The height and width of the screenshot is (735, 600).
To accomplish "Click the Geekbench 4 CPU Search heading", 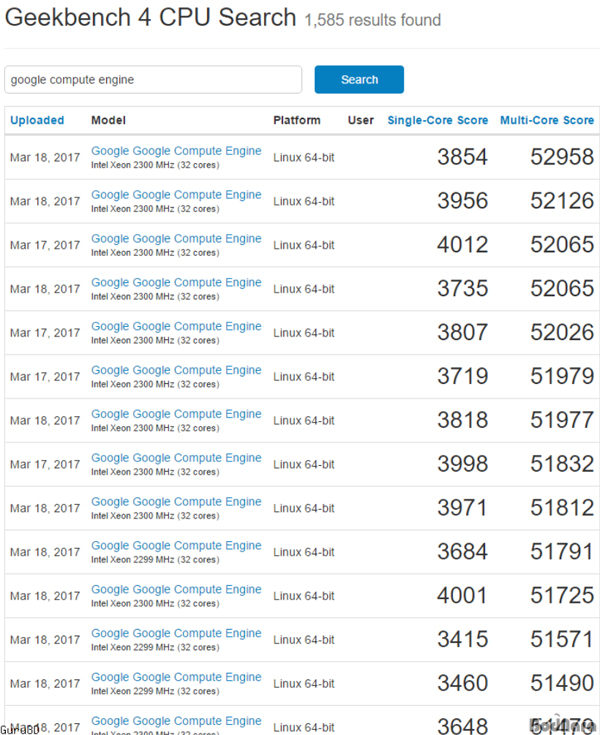I will tap(150, 17).
